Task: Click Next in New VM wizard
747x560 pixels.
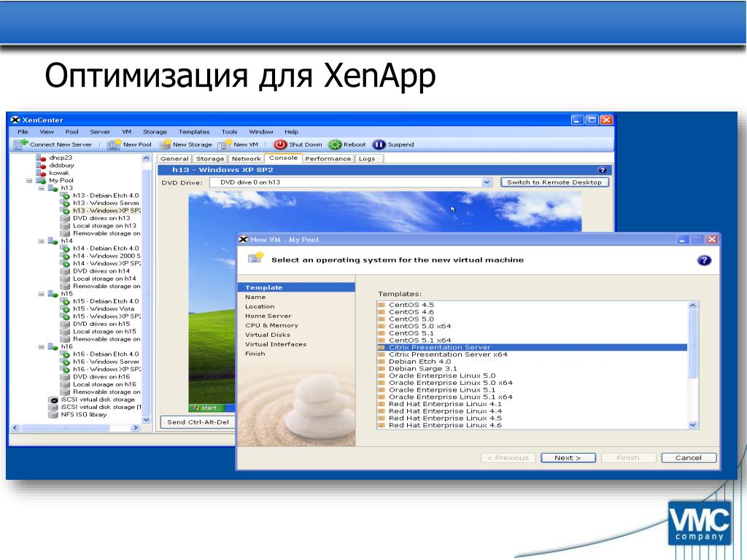Action: click(x=568, y=458)
